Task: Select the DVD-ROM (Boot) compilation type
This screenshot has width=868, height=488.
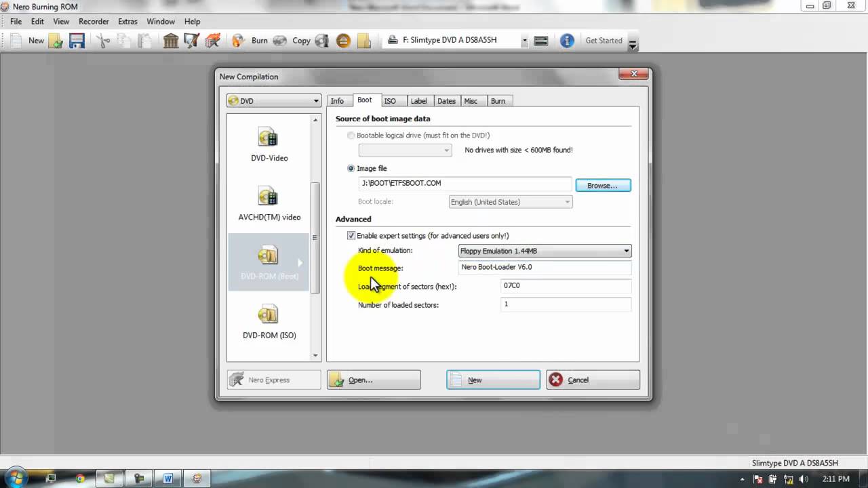Action: 269,262
